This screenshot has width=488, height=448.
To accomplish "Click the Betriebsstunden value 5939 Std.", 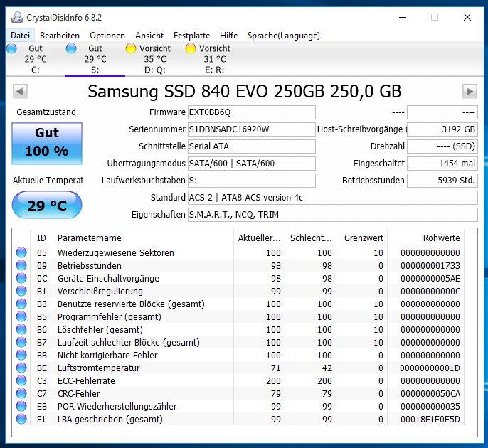I will [x=442, y=181].
